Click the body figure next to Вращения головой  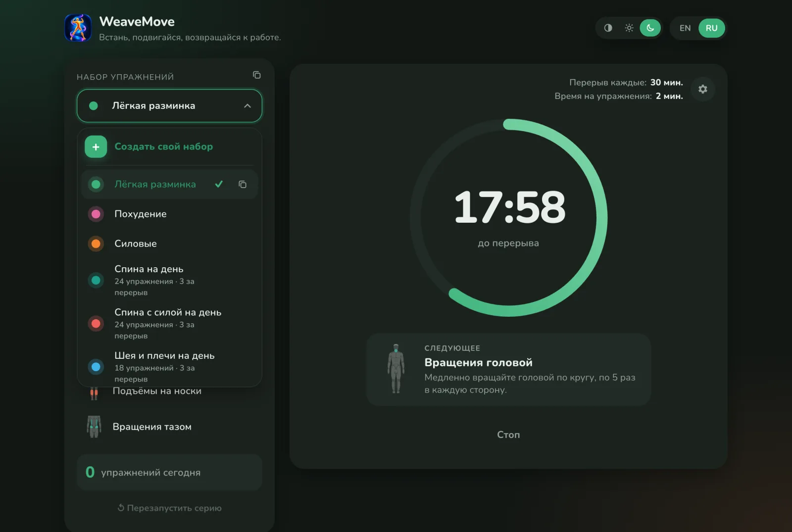[x=396, y=369]
